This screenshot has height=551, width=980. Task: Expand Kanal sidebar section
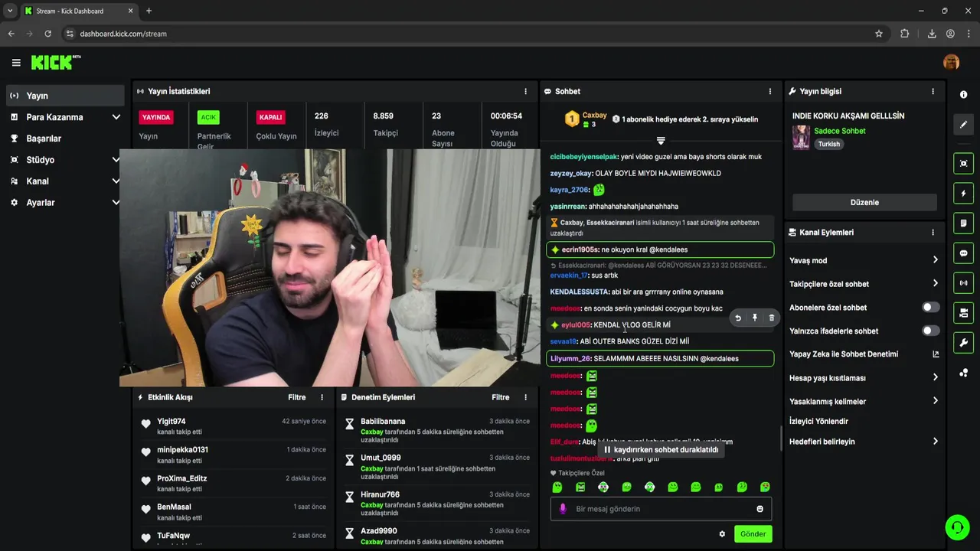116,181
